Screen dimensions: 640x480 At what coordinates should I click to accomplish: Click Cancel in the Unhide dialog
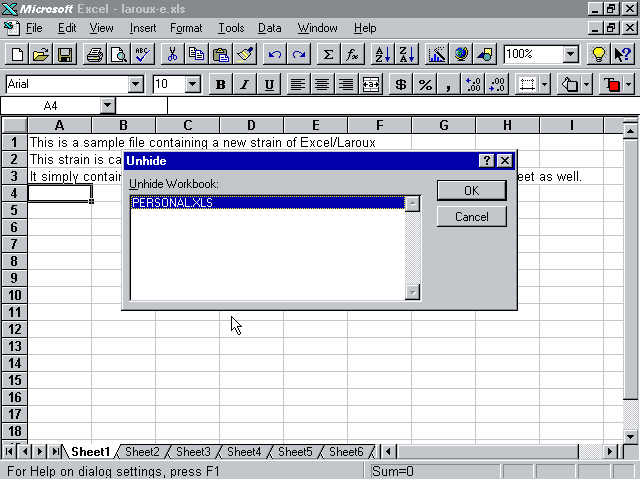[x=472, y=216]
